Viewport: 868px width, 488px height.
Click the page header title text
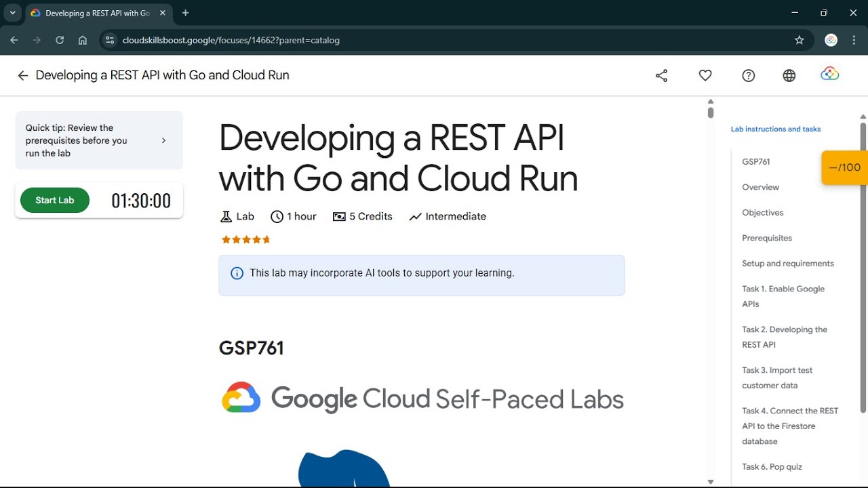click(163, 75)
